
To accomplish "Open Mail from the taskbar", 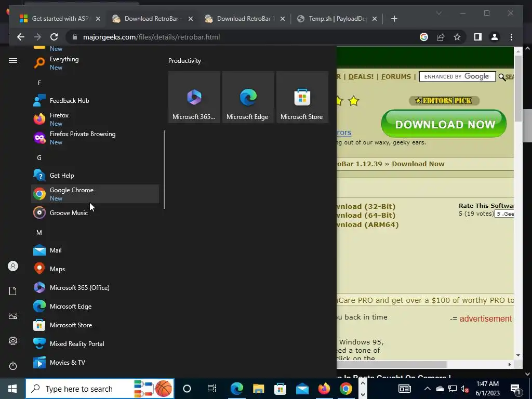I will (302, 389).
